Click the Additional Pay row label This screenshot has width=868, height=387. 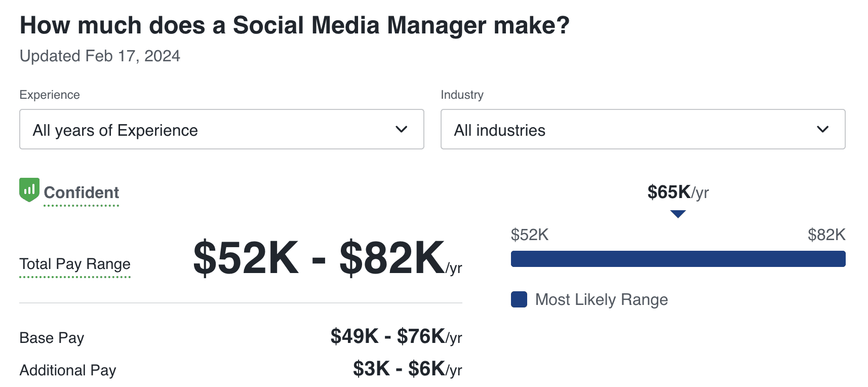[68, 370]
